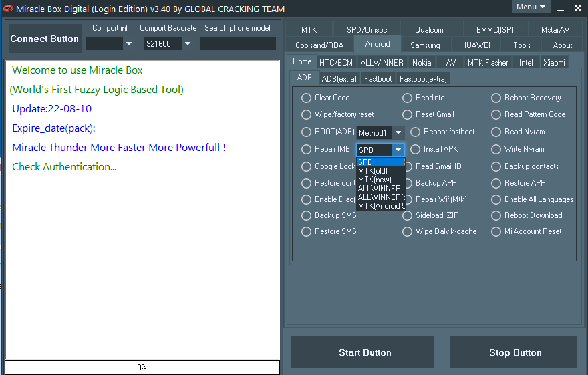Viewport: 588px width, 375px height.
Task: Select the Mi Account Reset radio button
Action: click(496, 231)
